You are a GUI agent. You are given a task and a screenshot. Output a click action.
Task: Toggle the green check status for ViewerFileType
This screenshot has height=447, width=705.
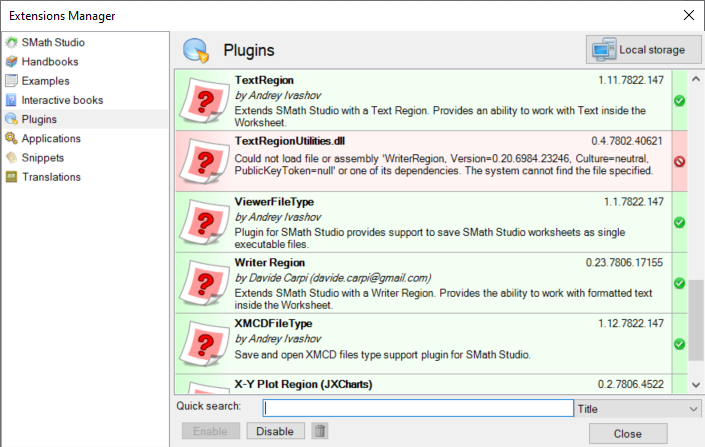click(x=679, y=222)
